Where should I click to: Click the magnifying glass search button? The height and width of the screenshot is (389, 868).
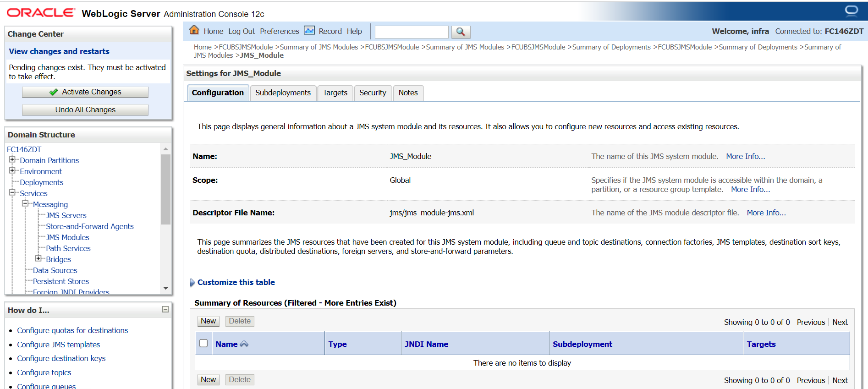pos(461,32)
